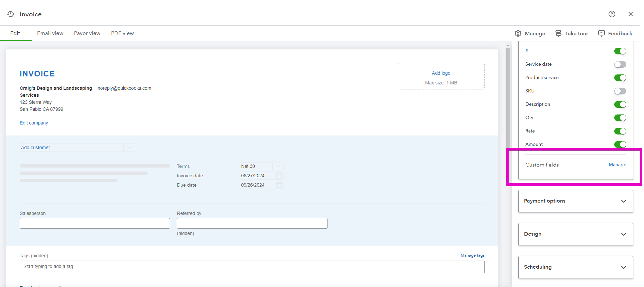644x287 pixels.
Task: Click the Take tour button label
Action: [576, 34]
